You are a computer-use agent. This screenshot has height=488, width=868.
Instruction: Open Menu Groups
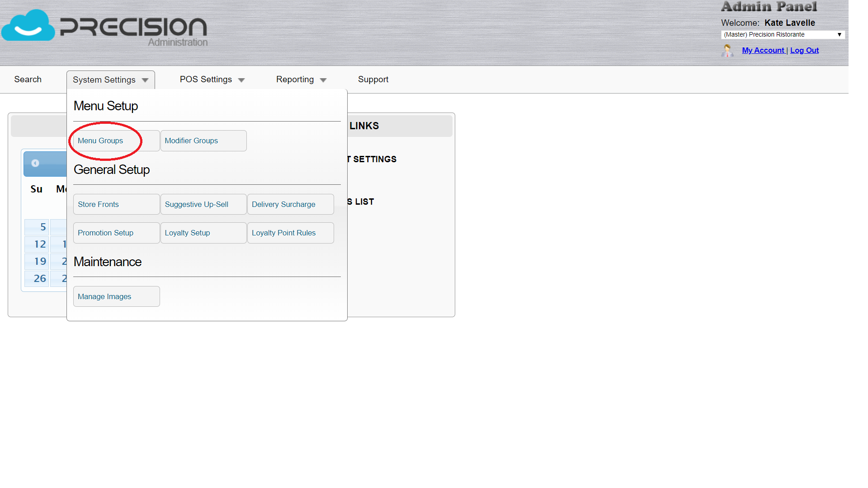coord(100,141)
